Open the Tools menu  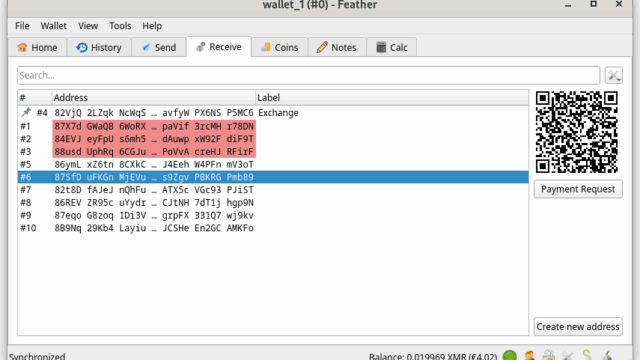click(x=120, y=26)
